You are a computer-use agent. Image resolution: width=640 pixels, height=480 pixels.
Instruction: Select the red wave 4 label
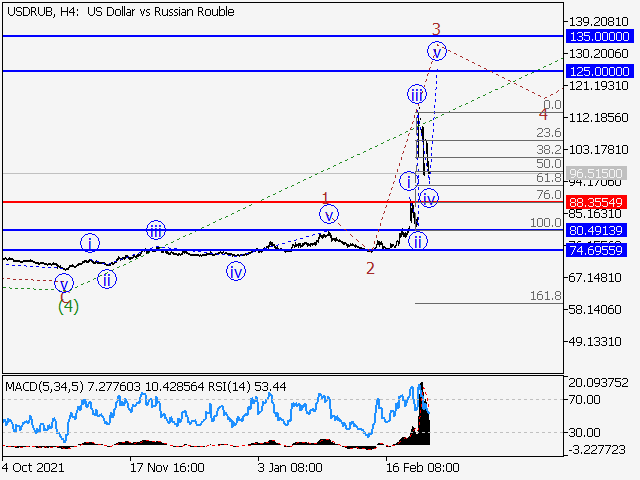(543, 114)
